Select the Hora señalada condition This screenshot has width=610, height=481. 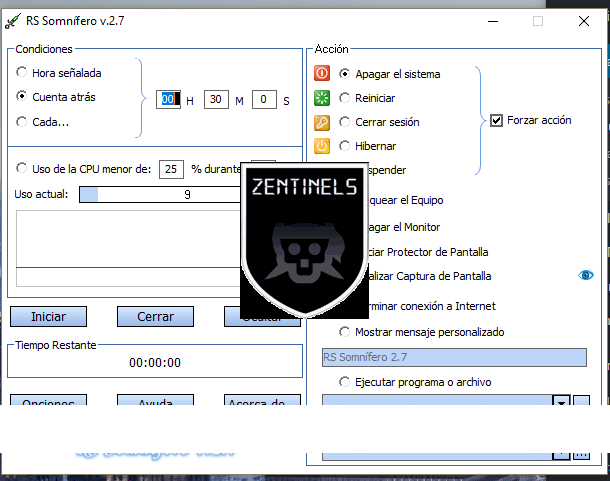pos(21,72)
